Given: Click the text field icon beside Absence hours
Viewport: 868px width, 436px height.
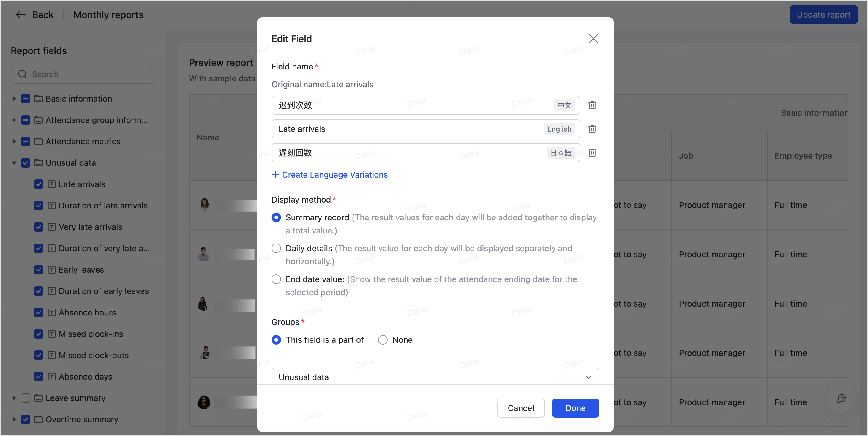Looking at the screenshot, I should [52, 312].
